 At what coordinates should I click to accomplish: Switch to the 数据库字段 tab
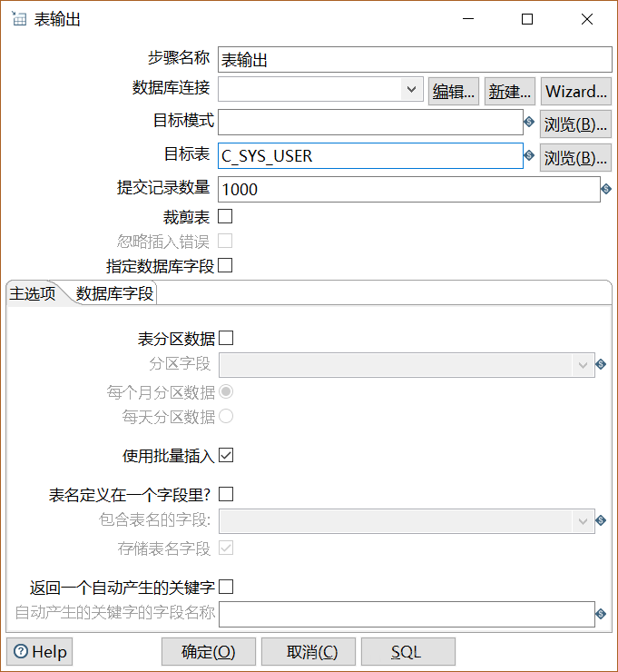click(x=114, y=293)
